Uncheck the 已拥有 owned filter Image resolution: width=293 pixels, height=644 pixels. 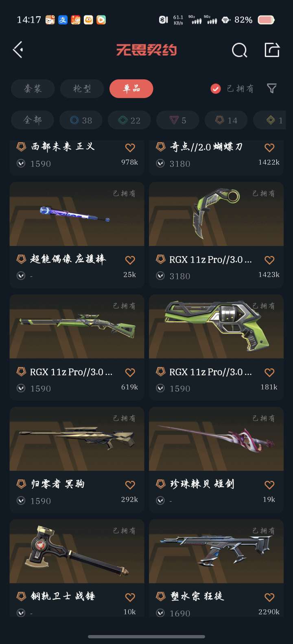pos(216,89)
